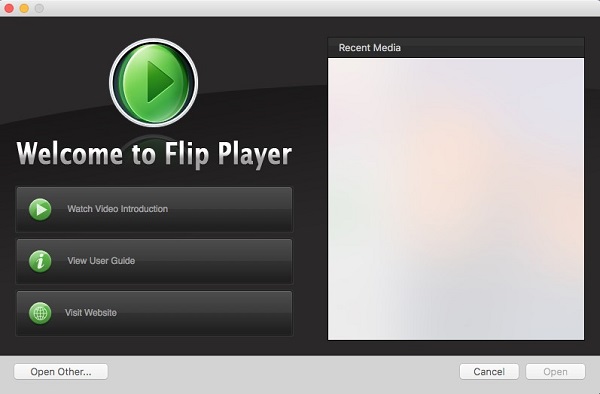Screen dimensions: 600x394
Task: Select the Visit Website button
Action: (x=154, y=313)
